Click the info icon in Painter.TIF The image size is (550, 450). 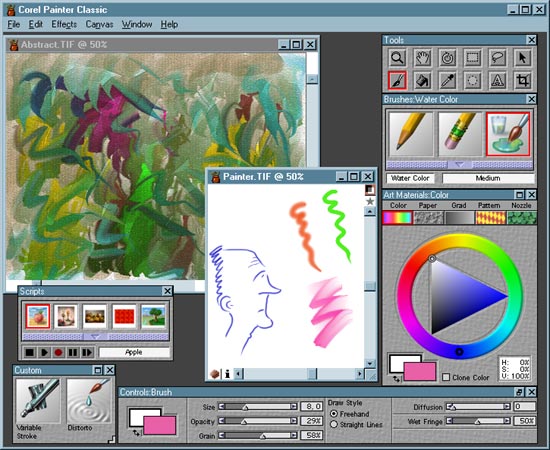[x=227, y=374]
